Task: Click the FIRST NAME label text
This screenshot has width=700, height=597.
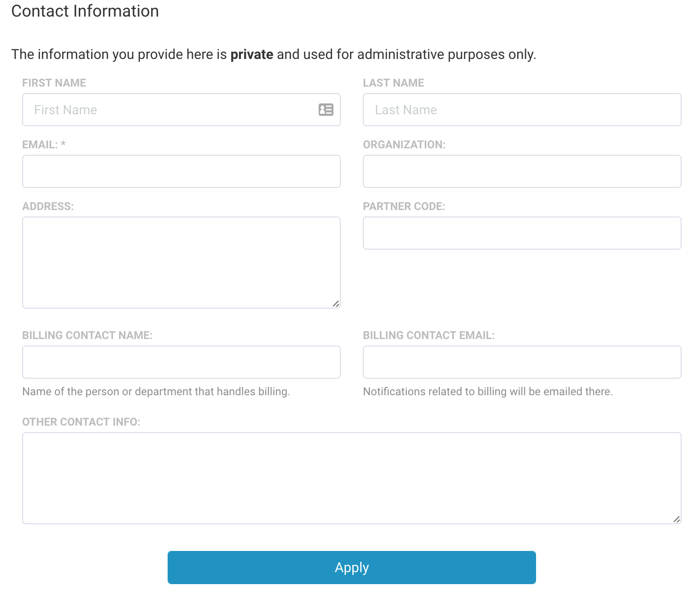Action: point(54,83)
